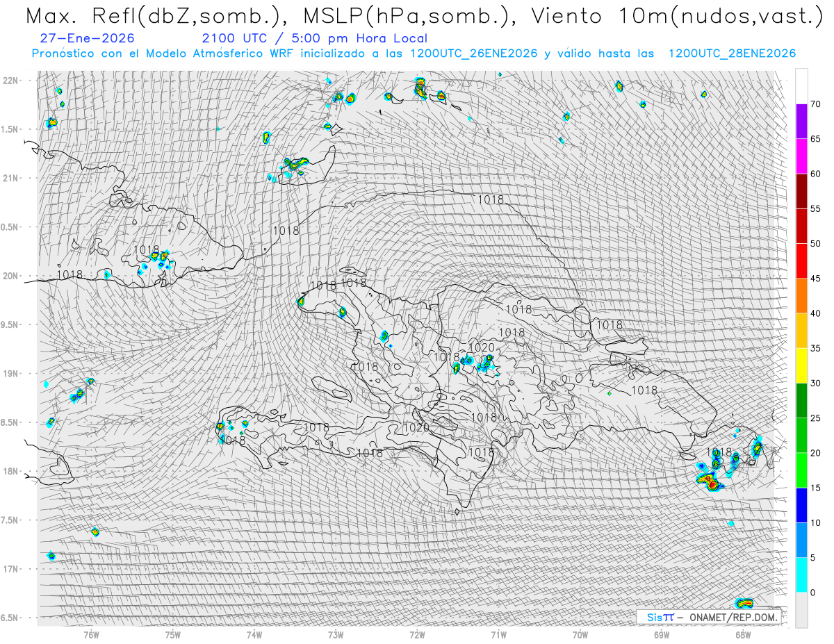Screen dimensions: 834x644
Task: Click the latitude axis label '20N'
Action: [10, 276]
